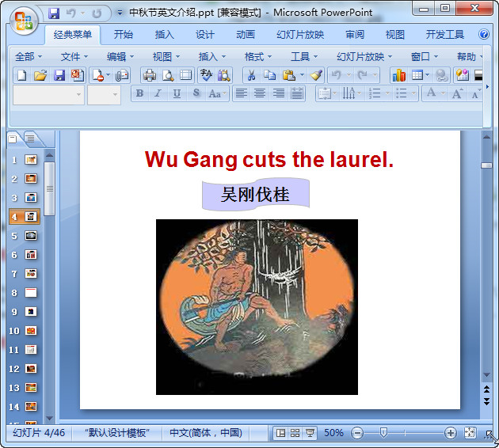Viewport: 499px width, 448px height.
Task: Click the Insert table icon
Action: pyautogui.click(x=417, y=75)
